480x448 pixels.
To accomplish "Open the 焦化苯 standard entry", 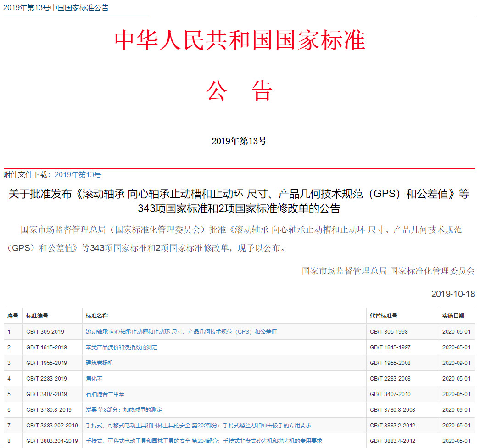I will 94,378.
